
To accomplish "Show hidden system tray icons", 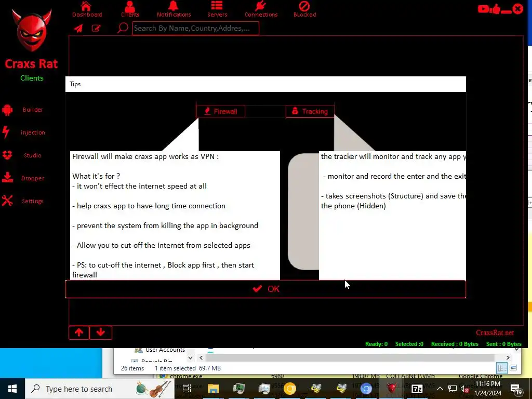I will [x=440, y=389].
